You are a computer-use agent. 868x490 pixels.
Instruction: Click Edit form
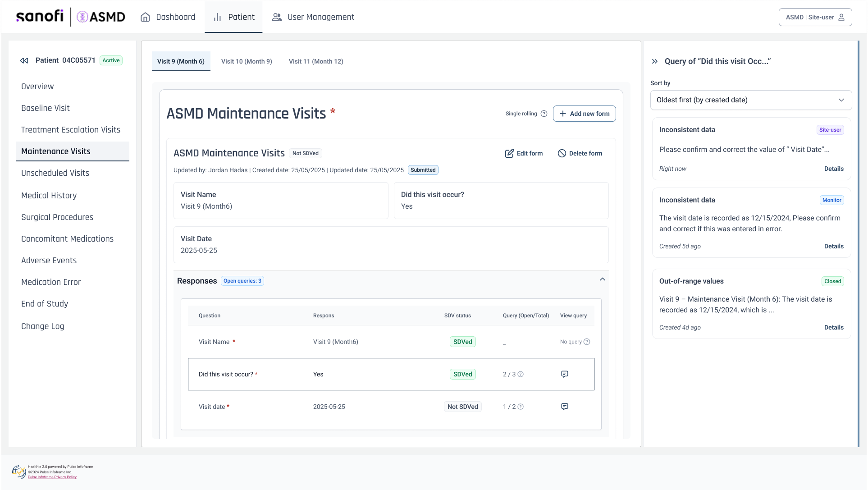click(x=524, y=153)
